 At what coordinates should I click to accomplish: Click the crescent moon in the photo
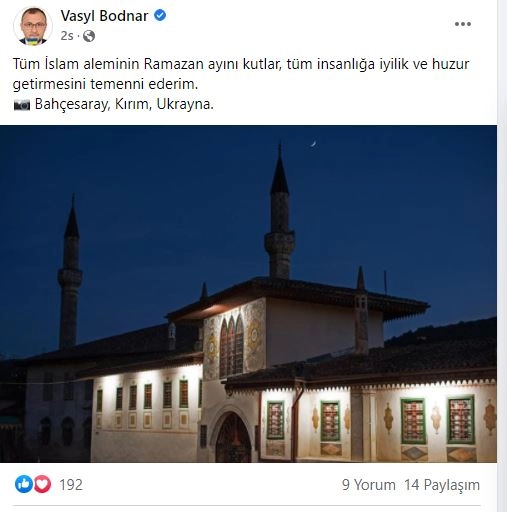point(313,144)
